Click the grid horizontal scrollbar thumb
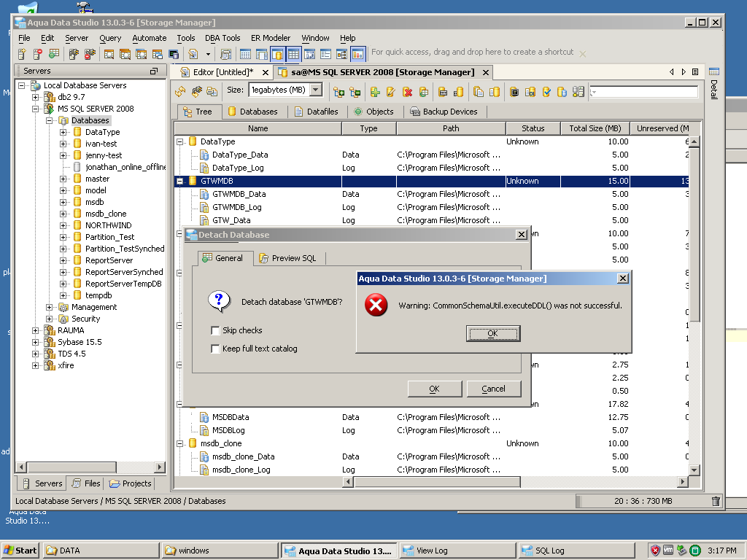 [437, 482]
